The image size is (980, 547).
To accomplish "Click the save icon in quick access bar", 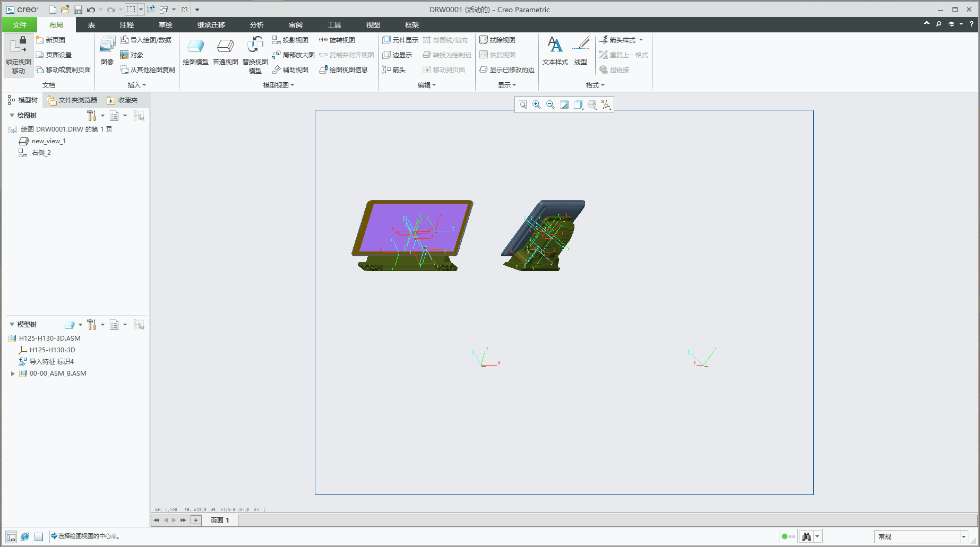I will (x=78, y=10).
